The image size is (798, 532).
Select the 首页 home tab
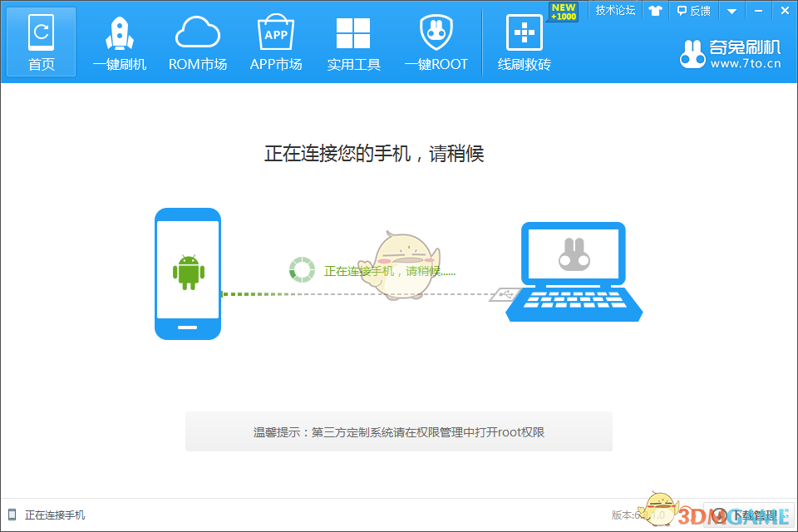(40, 40)
